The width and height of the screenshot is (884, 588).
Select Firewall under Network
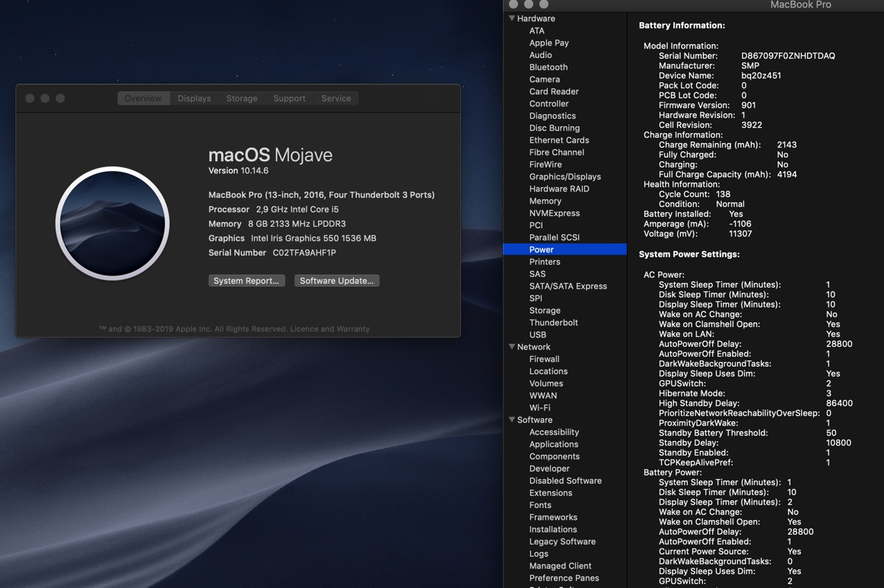[x=545, y=359]
